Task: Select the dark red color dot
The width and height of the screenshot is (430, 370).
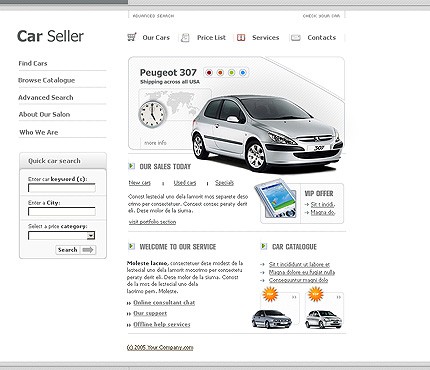Action: 209,72
